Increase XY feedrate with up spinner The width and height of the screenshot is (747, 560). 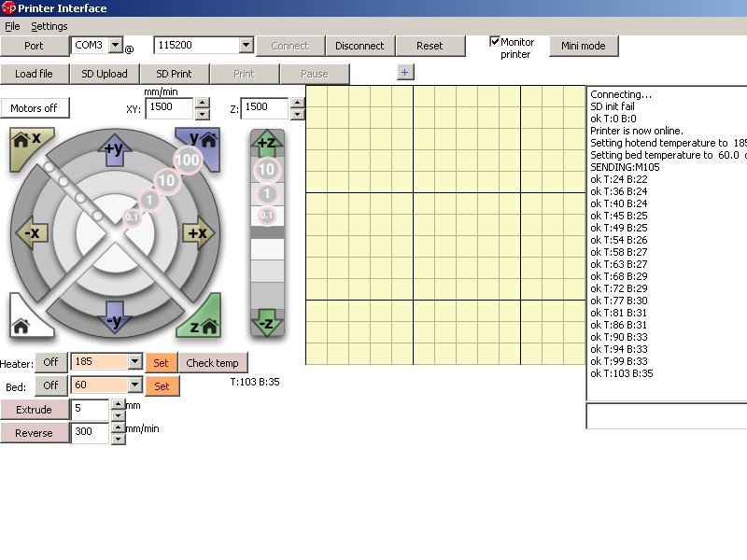pyautogui.click(x=202, y=103)
